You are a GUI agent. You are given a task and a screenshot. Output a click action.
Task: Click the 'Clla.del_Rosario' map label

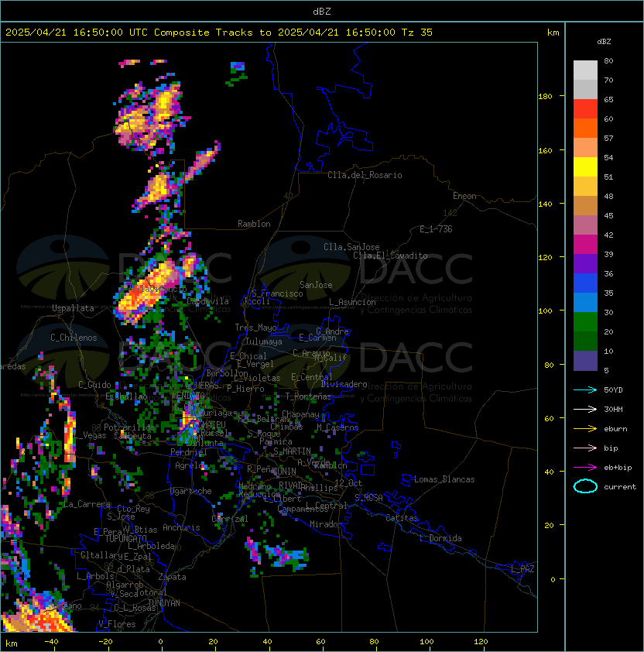pyautogui.click(x=365, y=175)
